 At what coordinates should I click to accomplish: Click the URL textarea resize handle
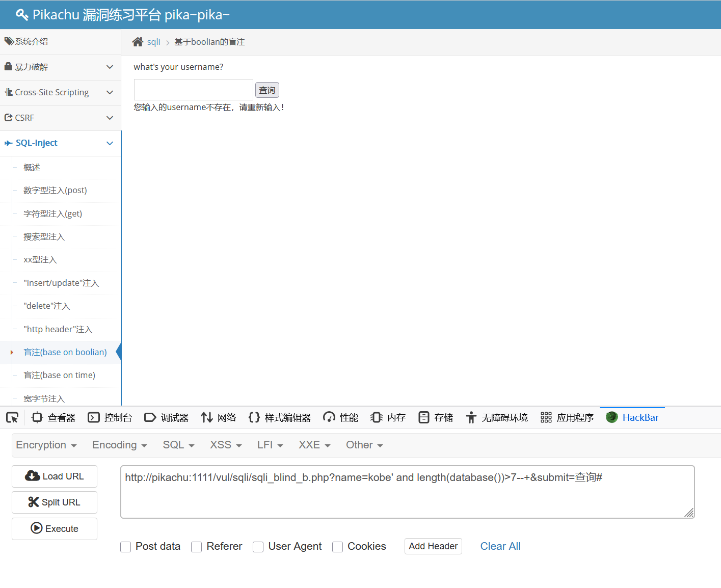689,513
